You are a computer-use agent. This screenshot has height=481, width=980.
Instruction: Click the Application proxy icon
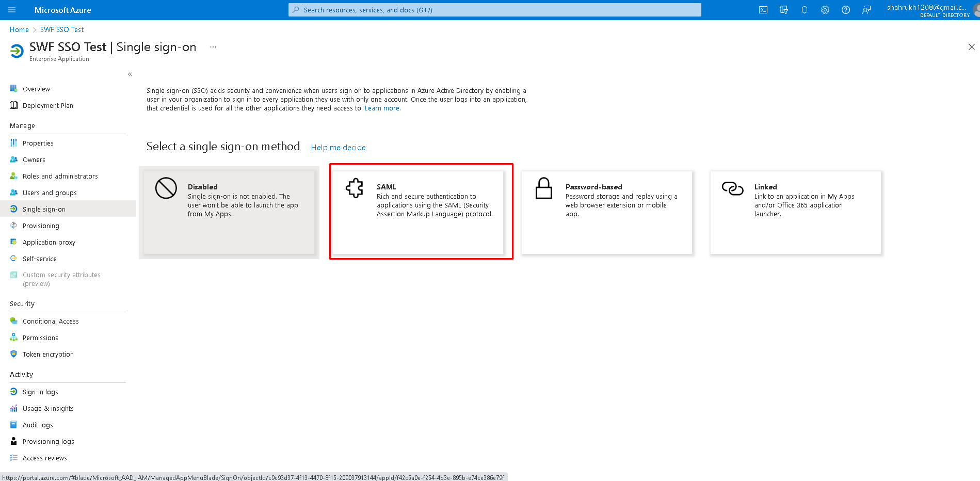(14, 242)
